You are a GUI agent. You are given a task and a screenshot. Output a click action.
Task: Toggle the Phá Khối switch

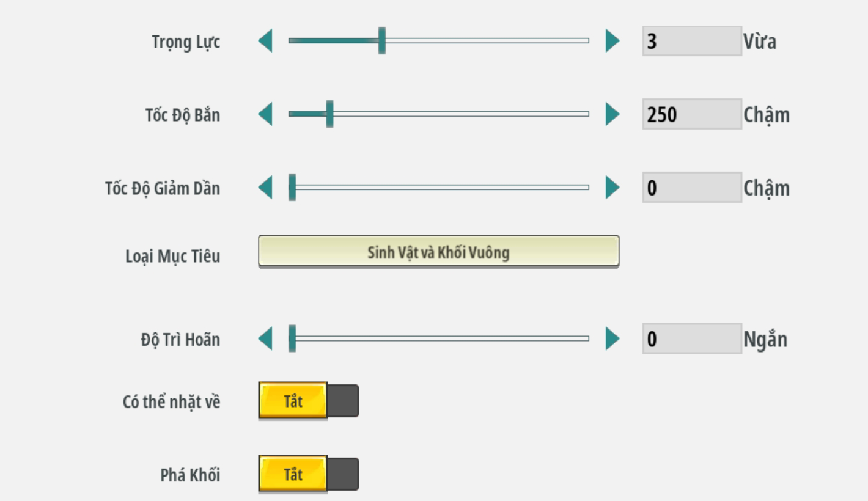(308, 474)
